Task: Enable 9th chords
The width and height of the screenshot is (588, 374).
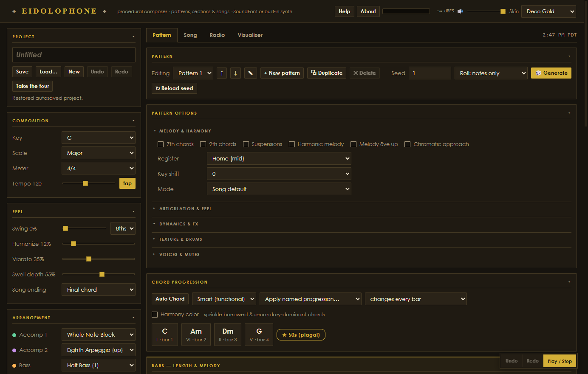Action: [203, 144]
